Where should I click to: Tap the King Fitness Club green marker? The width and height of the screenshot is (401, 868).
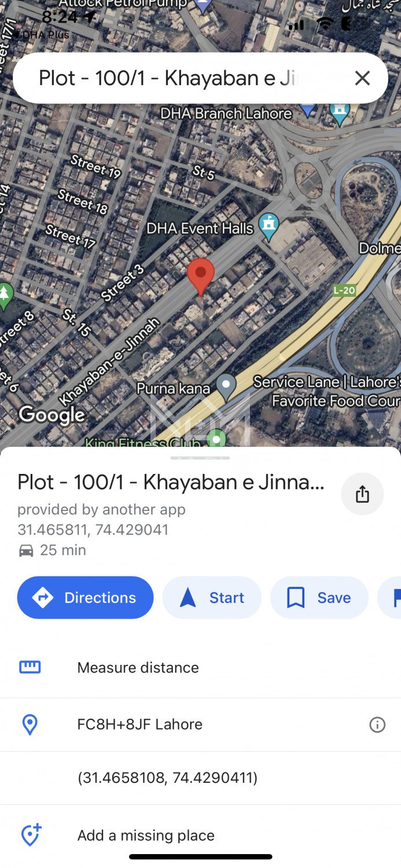(216, 439)
